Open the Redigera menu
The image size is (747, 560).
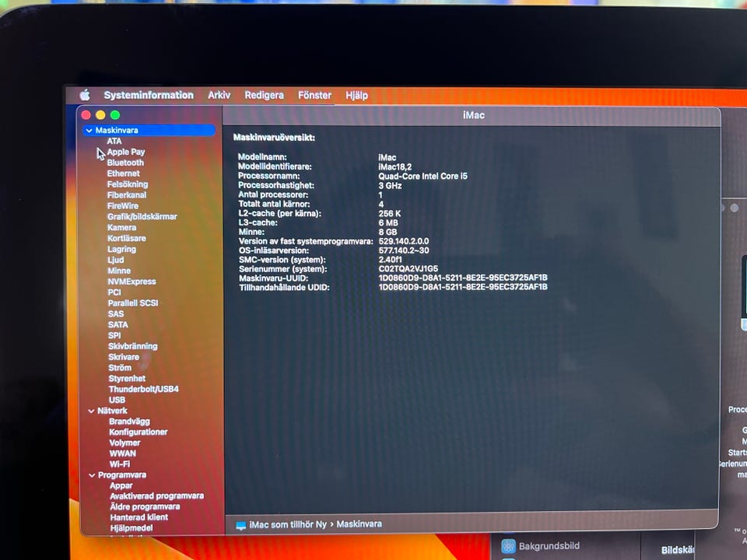point(264,95)
